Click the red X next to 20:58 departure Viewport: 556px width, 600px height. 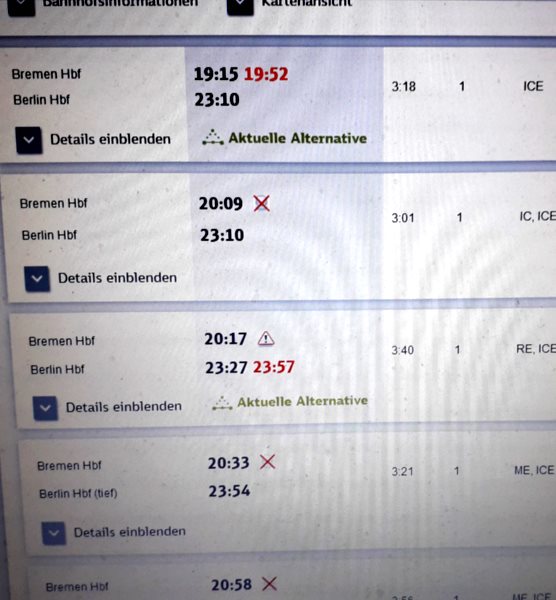click(x=270, y=584)
